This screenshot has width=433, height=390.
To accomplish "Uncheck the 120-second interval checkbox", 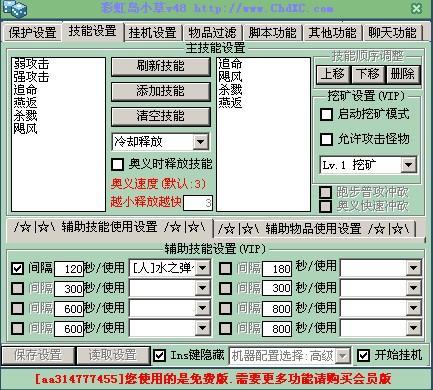I will click(x=17, y=268).
